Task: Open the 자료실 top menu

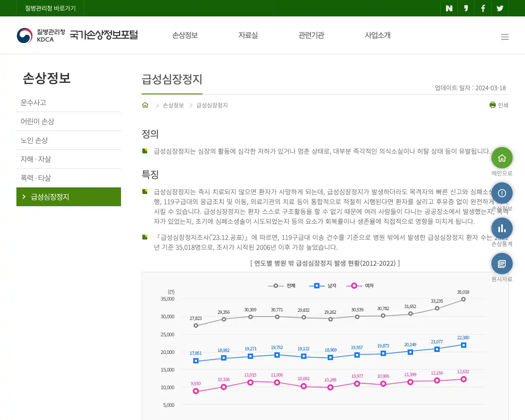Action: tap(248, 35)
